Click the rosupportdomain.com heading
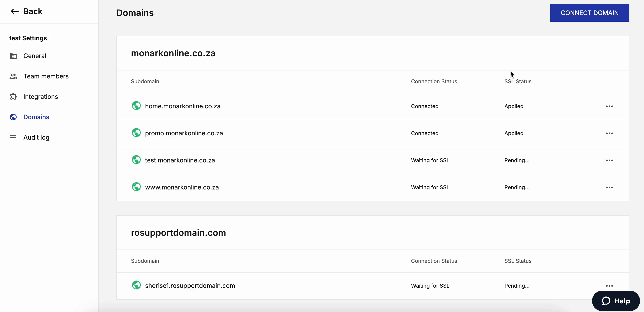This screenshot has height=312, width=644. pyautogui.click(x=178, y=233)
